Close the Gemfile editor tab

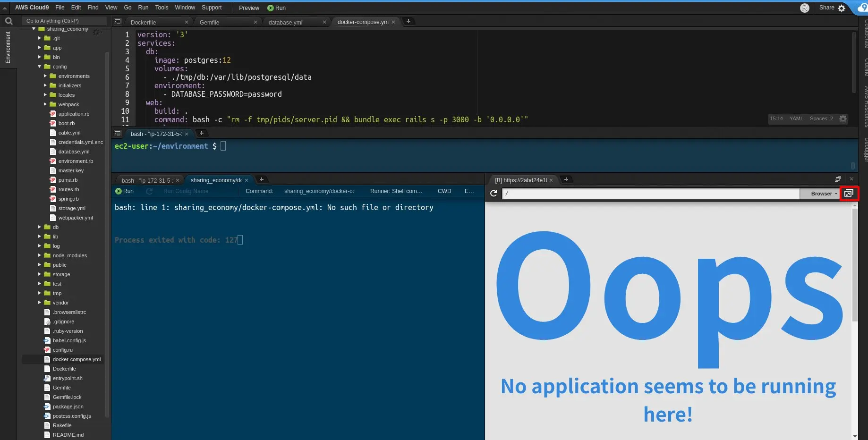(255, 22)
